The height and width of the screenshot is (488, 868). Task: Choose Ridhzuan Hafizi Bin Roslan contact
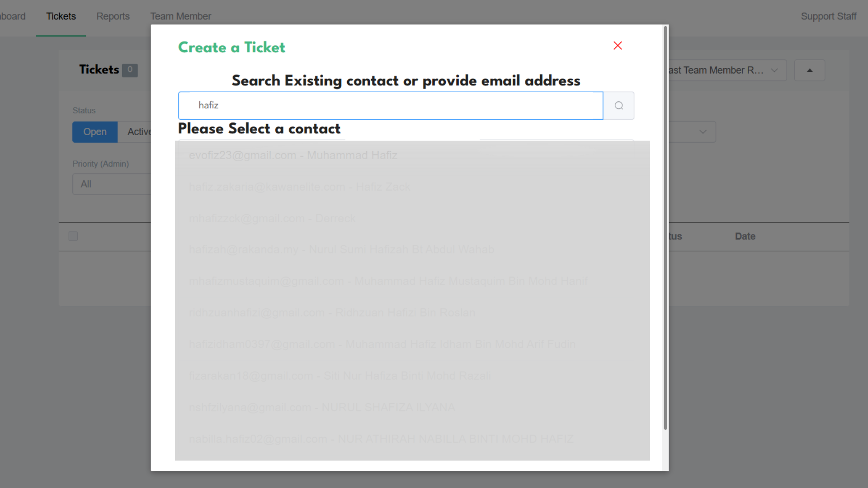point(332,313)
